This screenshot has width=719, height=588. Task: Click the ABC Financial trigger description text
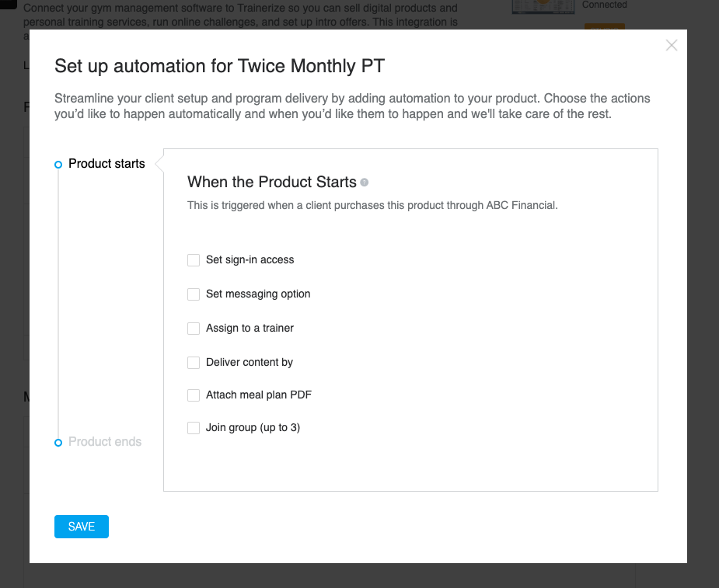click(372, 205)
